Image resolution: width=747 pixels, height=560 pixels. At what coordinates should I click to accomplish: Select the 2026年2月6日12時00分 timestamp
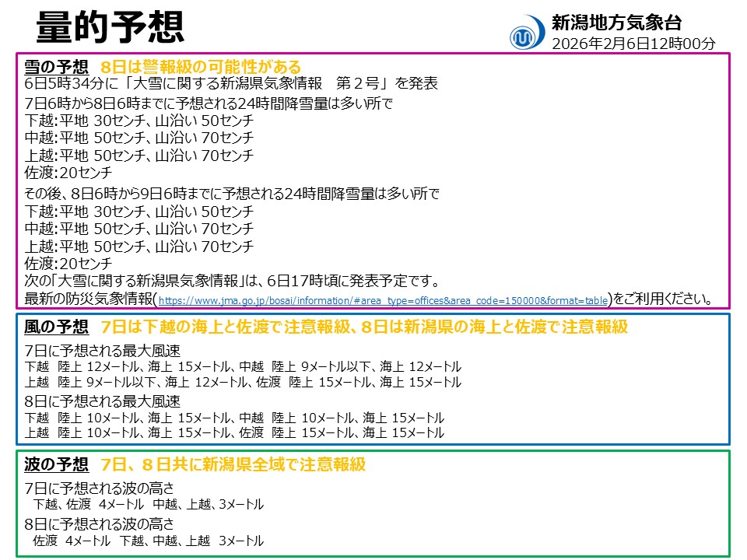[617, 40]
